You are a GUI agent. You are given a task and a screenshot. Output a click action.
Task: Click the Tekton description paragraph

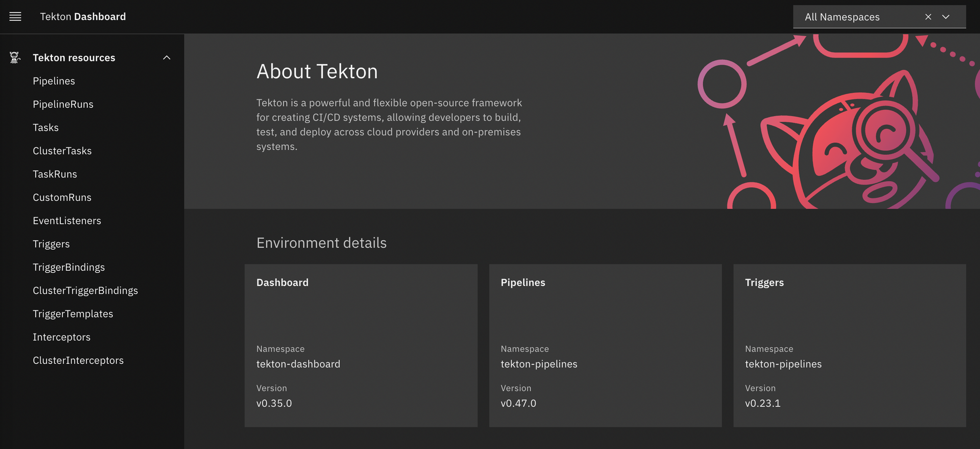pos(390,124)
